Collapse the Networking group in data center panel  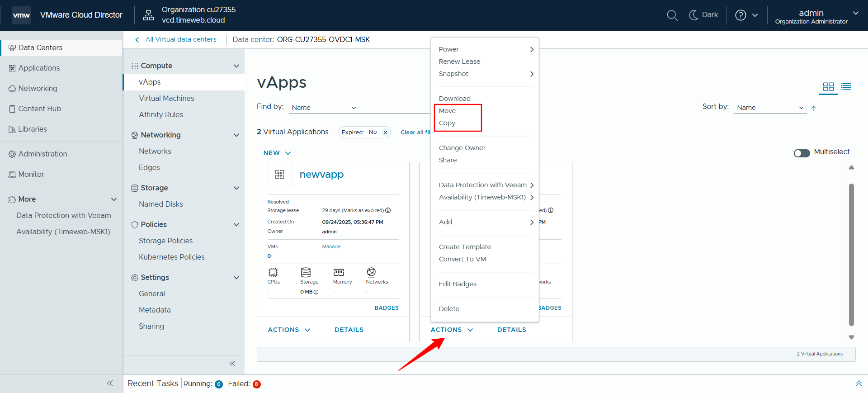[x=236, y=135]
